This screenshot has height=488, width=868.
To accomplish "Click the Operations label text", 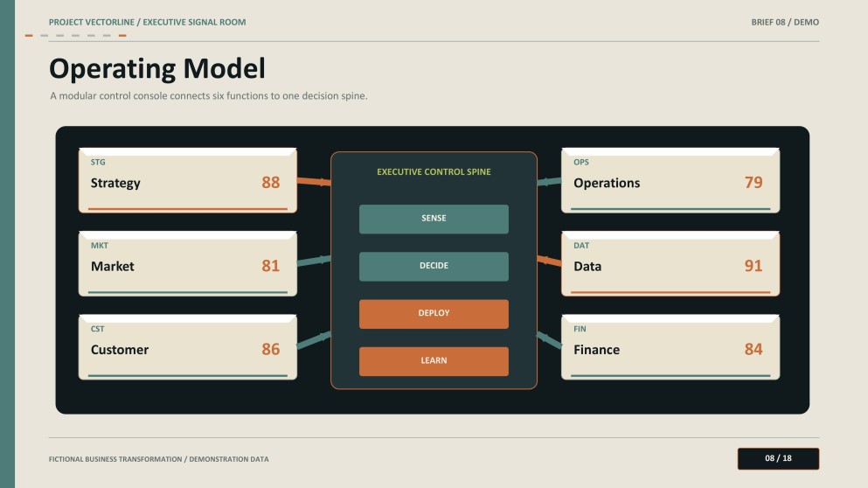I will click(607, 183).
